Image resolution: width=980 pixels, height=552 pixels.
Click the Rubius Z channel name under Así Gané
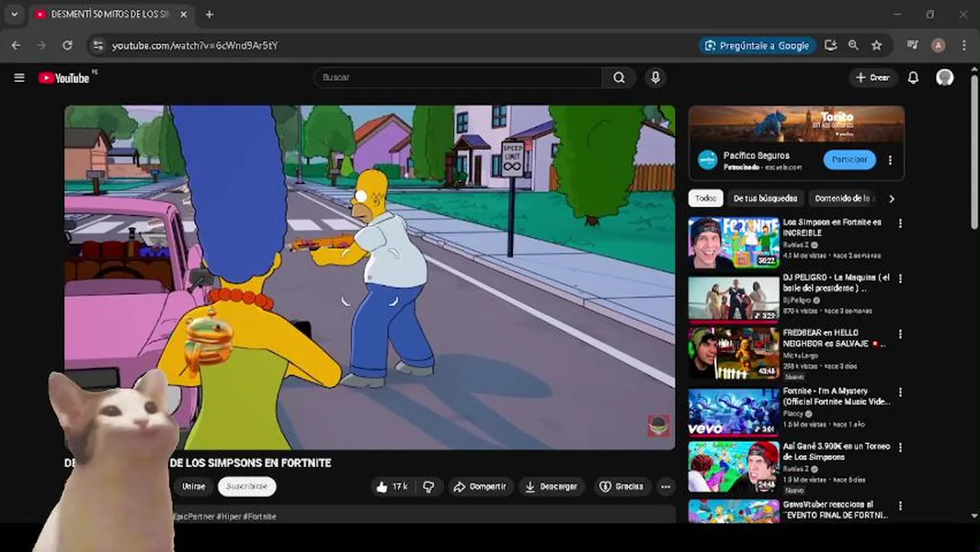coord(796,468)
